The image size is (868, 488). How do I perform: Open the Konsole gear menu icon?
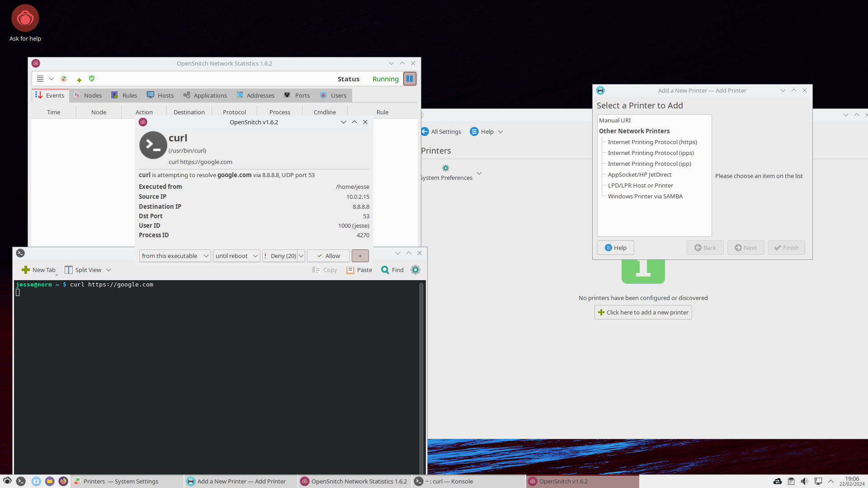[415, 270]
